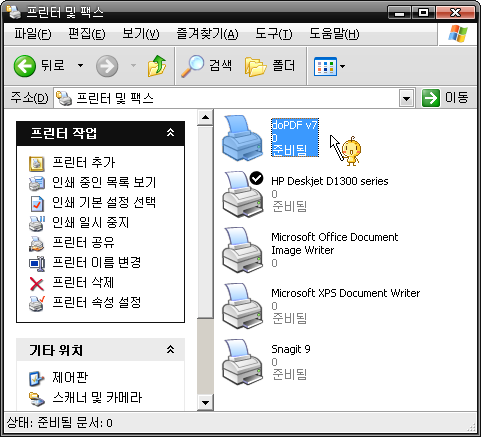Screen dimensions: 481x437
Task: Click status bar text 상태: 준비됨 문서: 0
Action: [x=60, y=423]
